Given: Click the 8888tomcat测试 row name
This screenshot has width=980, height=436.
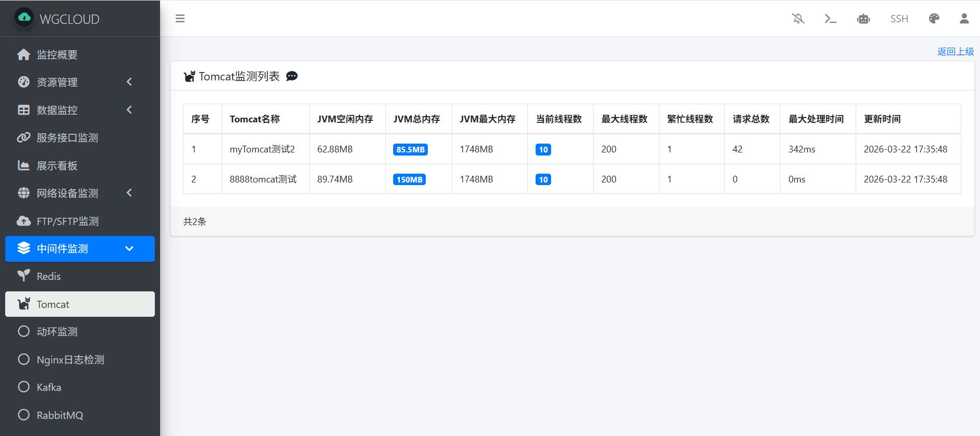Looking at the screenshot, I should click(x=263, y=179).
